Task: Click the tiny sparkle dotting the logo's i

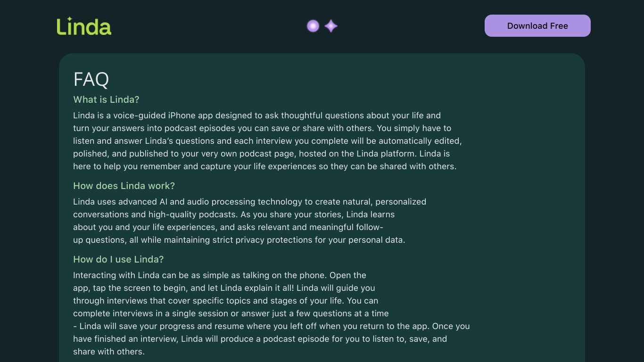Action: click(69, 18)
